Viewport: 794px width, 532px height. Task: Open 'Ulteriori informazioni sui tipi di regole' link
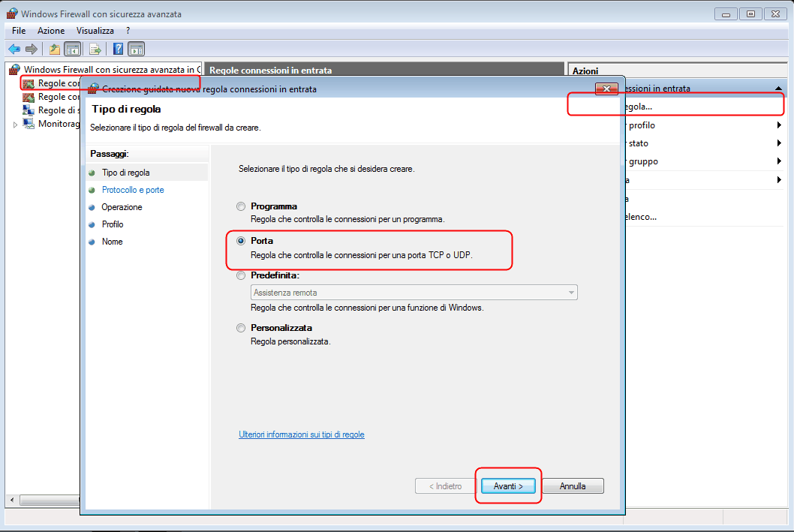tap(301, 434)
